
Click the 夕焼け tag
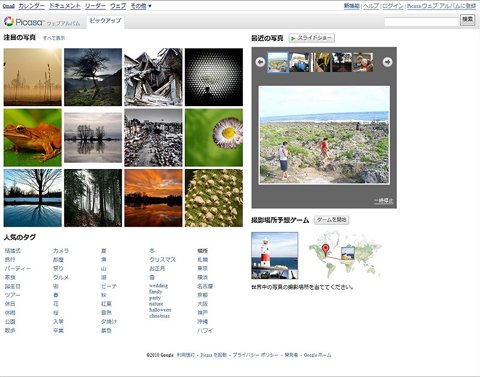[x=109, y=322]
